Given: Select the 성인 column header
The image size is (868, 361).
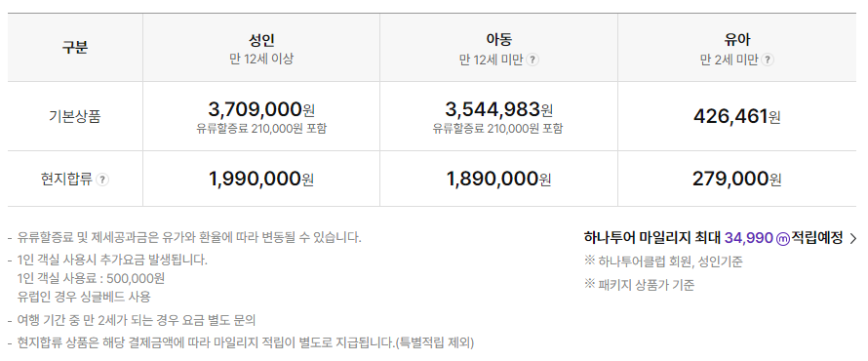Looking at the screenshot, I should 261,48.
